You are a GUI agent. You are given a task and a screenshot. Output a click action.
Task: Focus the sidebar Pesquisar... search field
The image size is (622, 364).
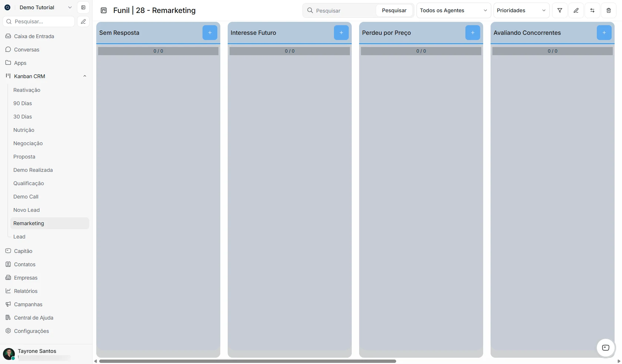[x=39, y=21]
